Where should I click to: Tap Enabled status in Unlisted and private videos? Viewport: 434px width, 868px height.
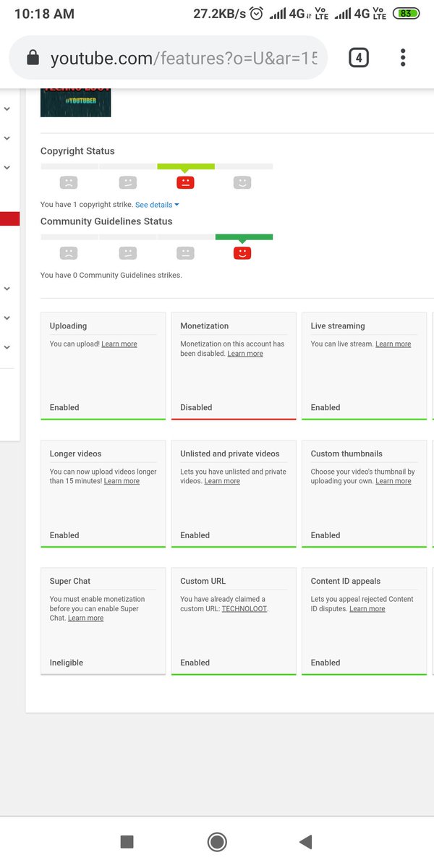[x=195, y=535]
